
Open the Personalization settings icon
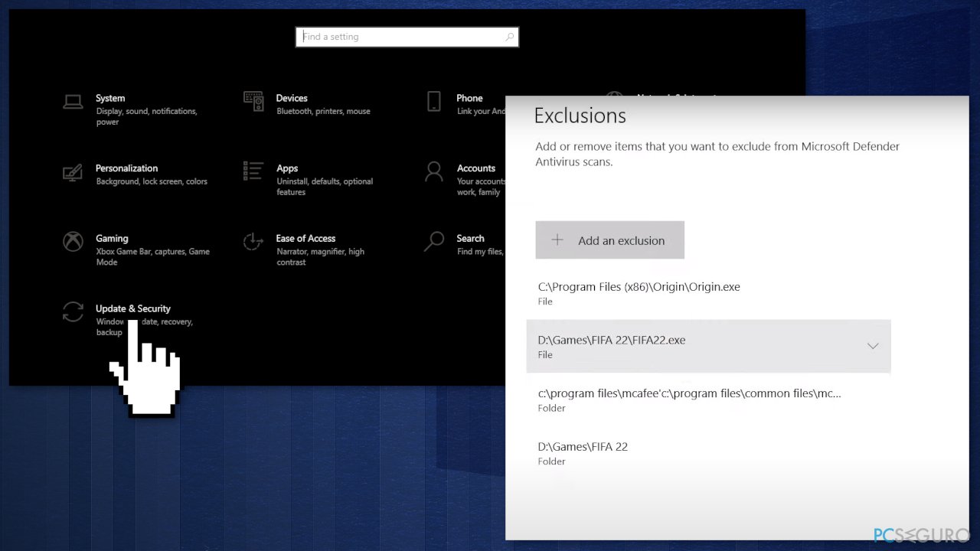click(x=73, y=172)
